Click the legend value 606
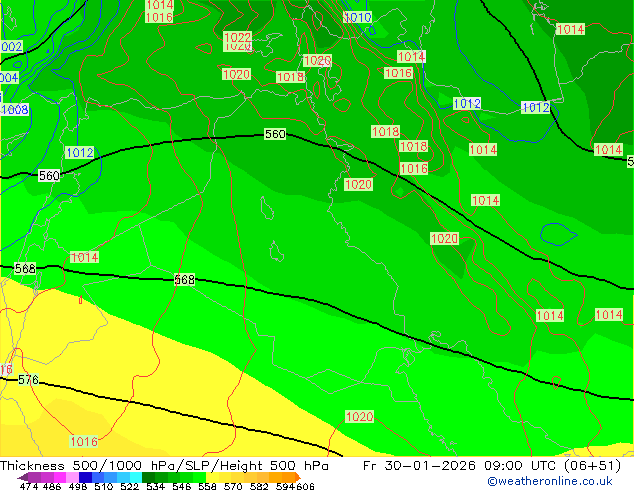The image size is (634, 490). (305, 486)
